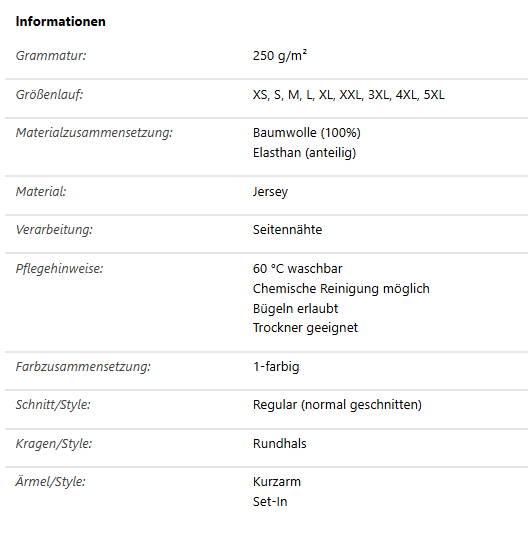Click the Rundhals collar value
Image resolution: width=528 pixels, height=536 pixels.
point(280,444)
